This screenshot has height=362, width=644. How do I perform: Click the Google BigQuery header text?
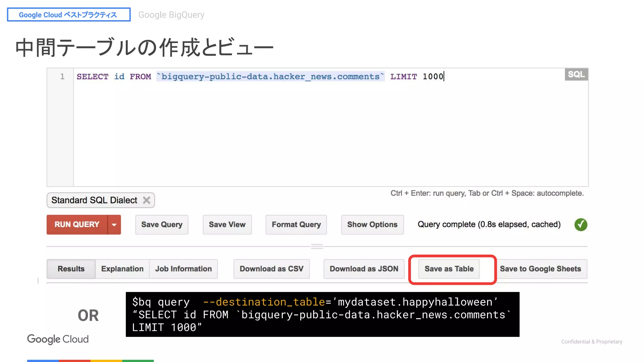point(171,15)
